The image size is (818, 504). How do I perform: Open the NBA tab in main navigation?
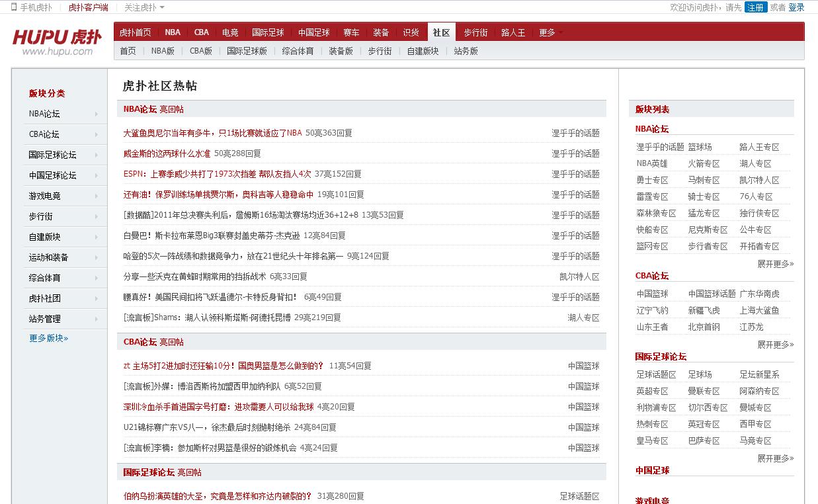[173, 32]
